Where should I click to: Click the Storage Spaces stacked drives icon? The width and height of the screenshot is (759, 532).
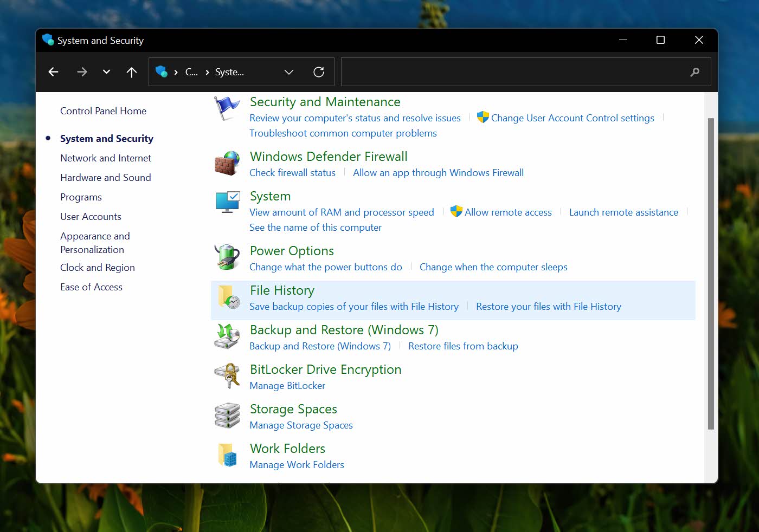coord(227,416)
